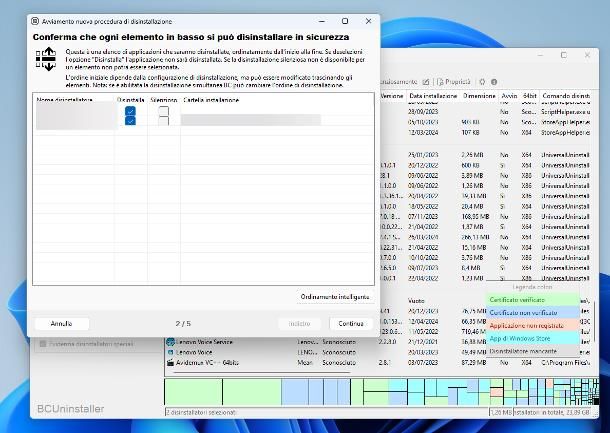The image size is (610, 433).
Task: Click the 2,26 MB size cell
Action: (472, 155)
